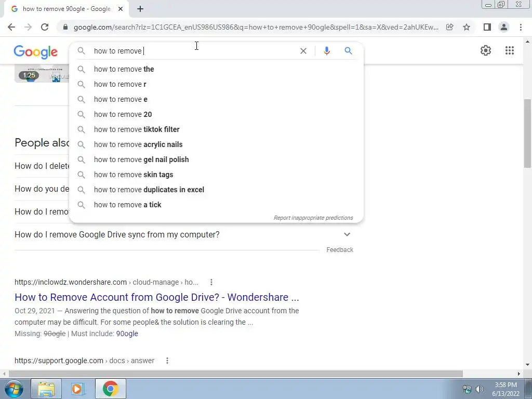The height and width of the screenshot is (399, 532).
Task: Select suggestion 'how to remove acrylic nails'
Action: 217,144
